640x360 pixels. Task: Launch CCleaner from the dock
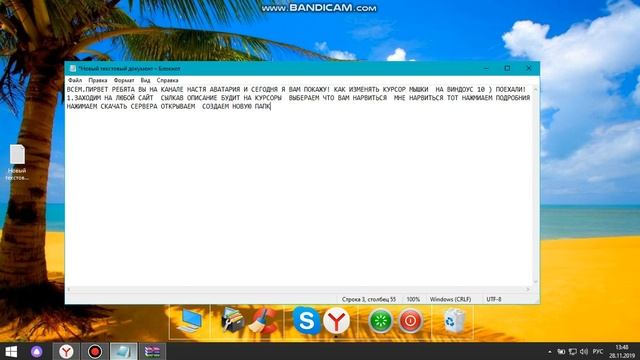[x=263, y=321]
